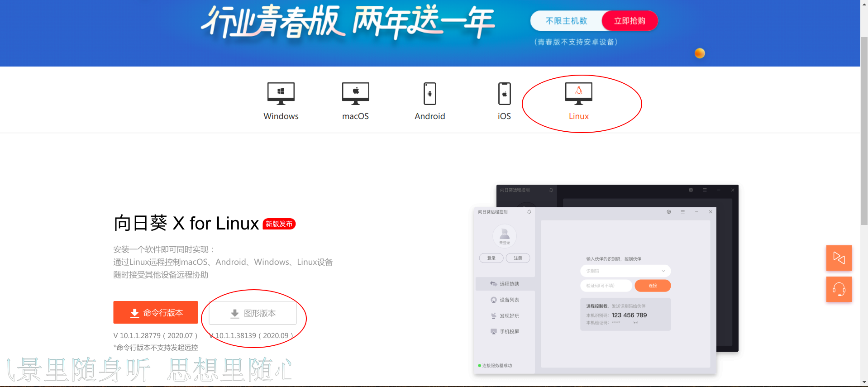
Task: Click the orange floating play-arrow icon button
Action: tap(839, 258)
